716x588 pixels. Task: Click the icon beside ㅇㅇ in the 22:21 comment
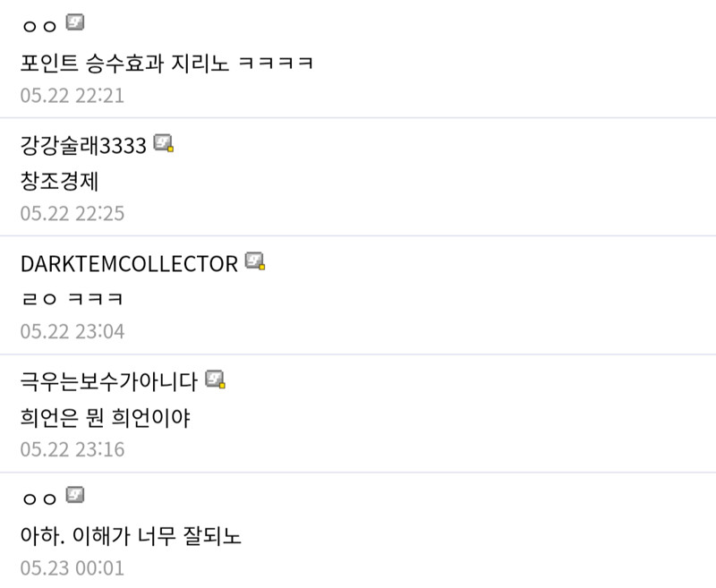[75, 23]
